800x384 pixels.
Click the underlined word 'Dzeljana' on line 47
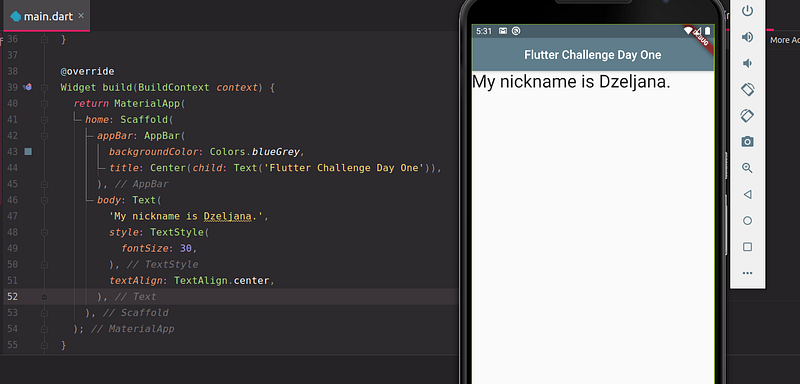coord(228,216)
